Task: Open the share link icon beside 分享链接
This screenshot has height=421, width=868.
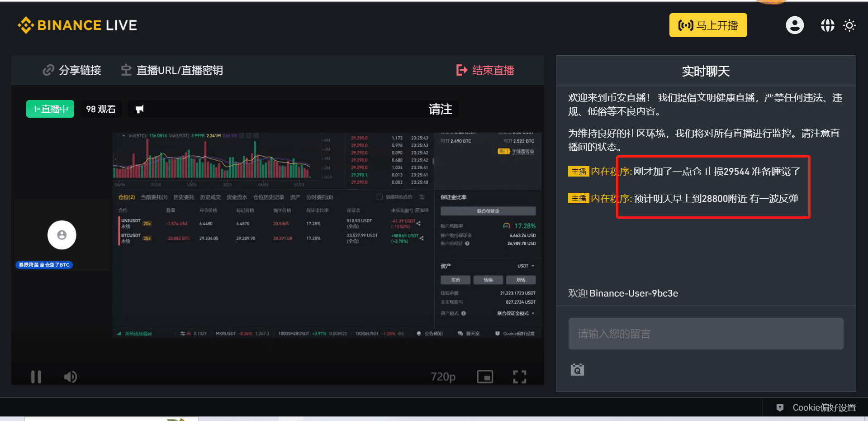Action: point(48,70)
